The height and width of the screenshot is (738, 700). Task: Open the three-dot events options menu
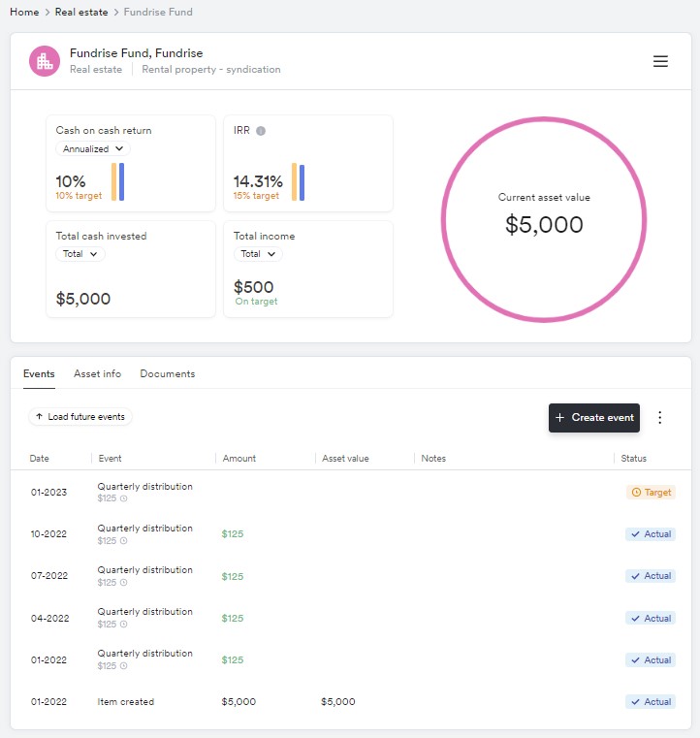coord(660,417)
